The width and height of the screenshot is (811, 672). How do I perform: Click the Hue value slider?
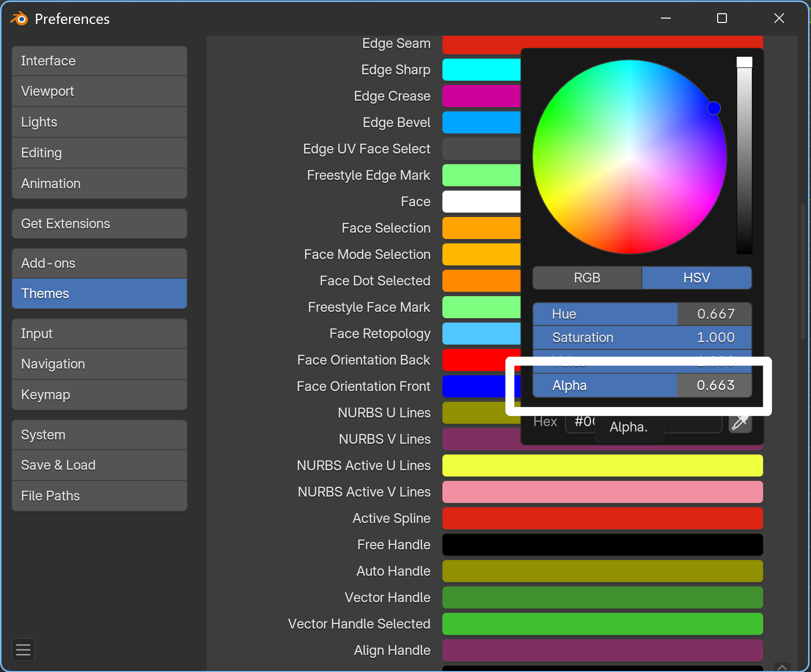tap(642, 314)
